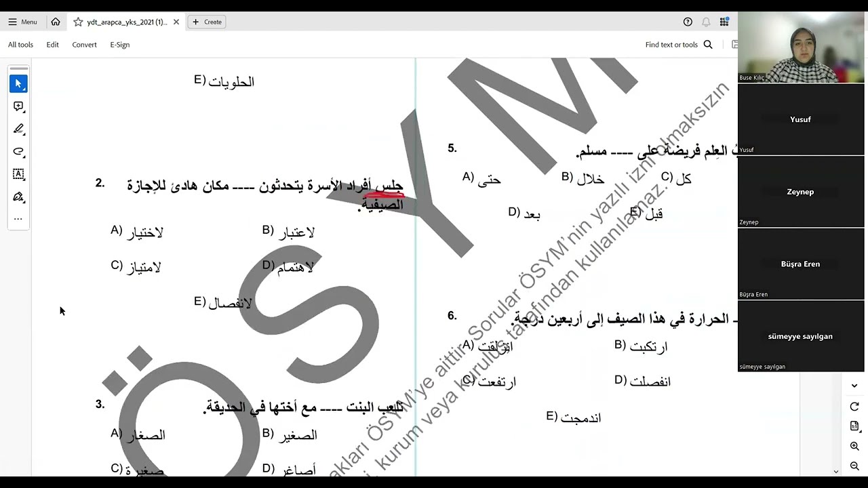Viewport: 868px width, 488px height.
Task: Click question 6 option E 'اندمجت'
Action: point(574,417)
